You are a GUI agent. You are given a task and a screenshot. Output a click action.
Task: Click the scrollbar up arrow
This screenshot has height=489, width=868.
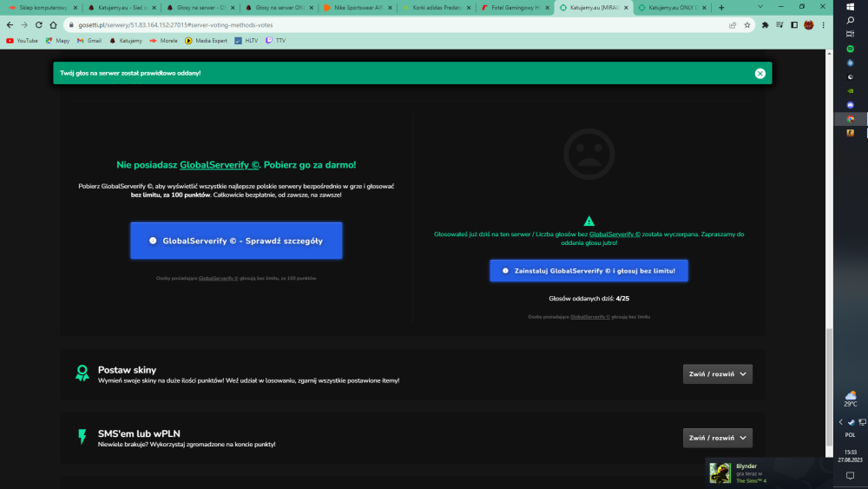829,53
